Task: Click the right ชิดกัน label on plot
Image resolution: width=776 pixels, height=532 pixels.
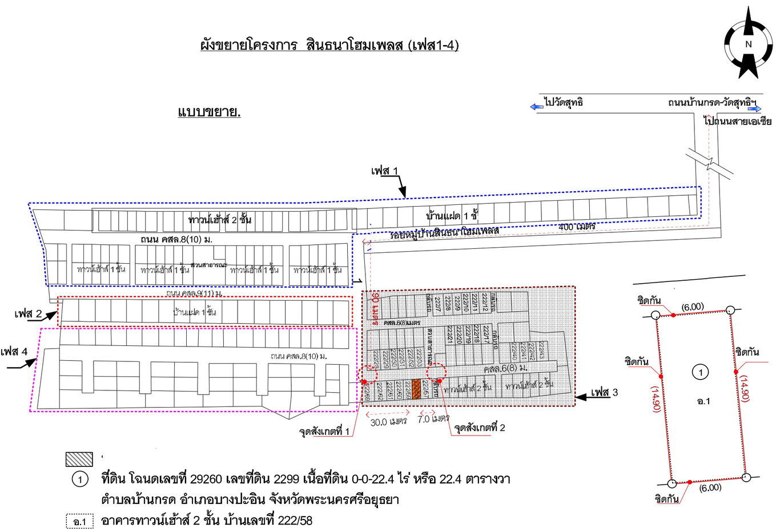Action: pyautogui.click(x=747, y=352)
